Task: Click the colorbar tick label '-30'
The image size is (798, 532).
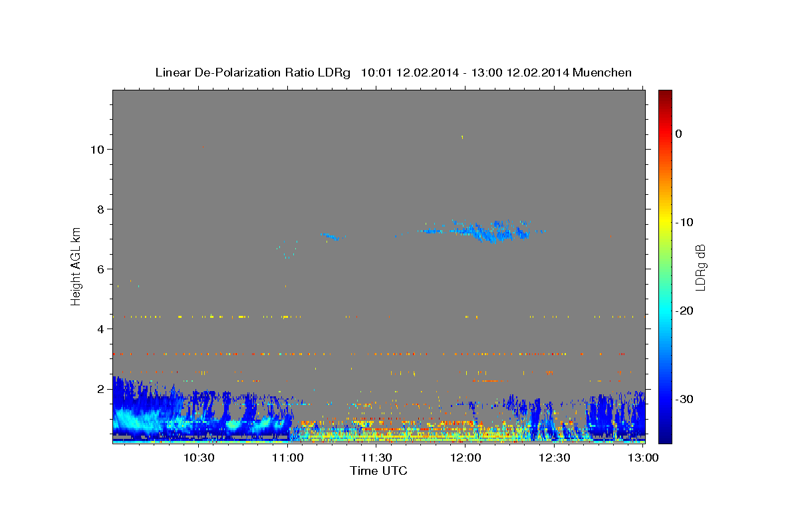Action: pos(684,399)
